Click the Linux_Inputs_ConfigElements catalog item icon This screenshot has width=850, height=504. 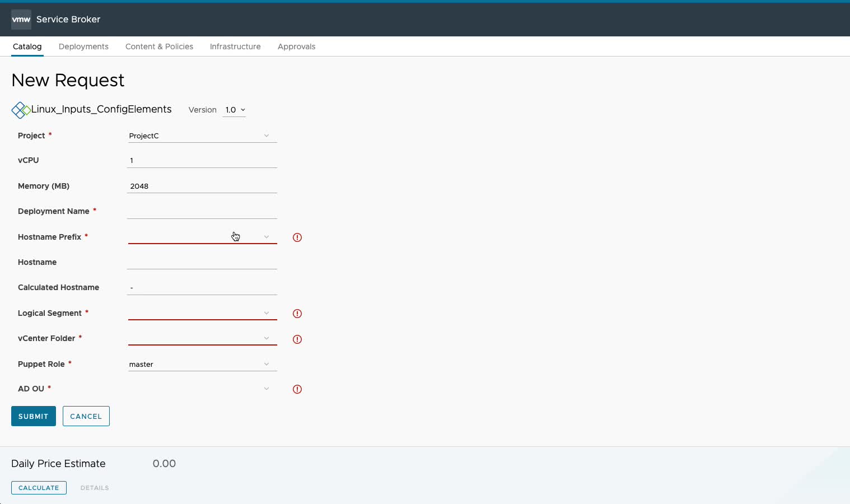(x=21, y=110)
